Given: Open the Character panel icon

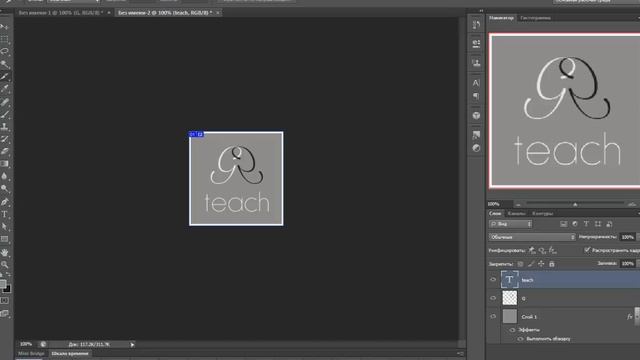Looking at the screenshot, I should (476, 83).
